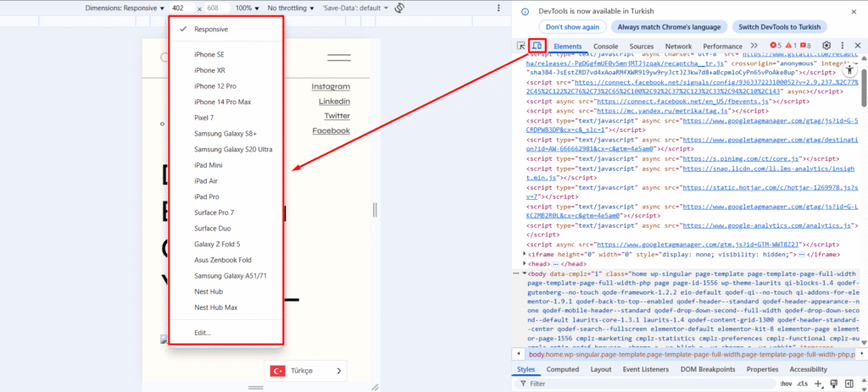This screenshot has width=868, height=392.
Task: Toggle the device toolbar icon
Action: coord(537,46)
